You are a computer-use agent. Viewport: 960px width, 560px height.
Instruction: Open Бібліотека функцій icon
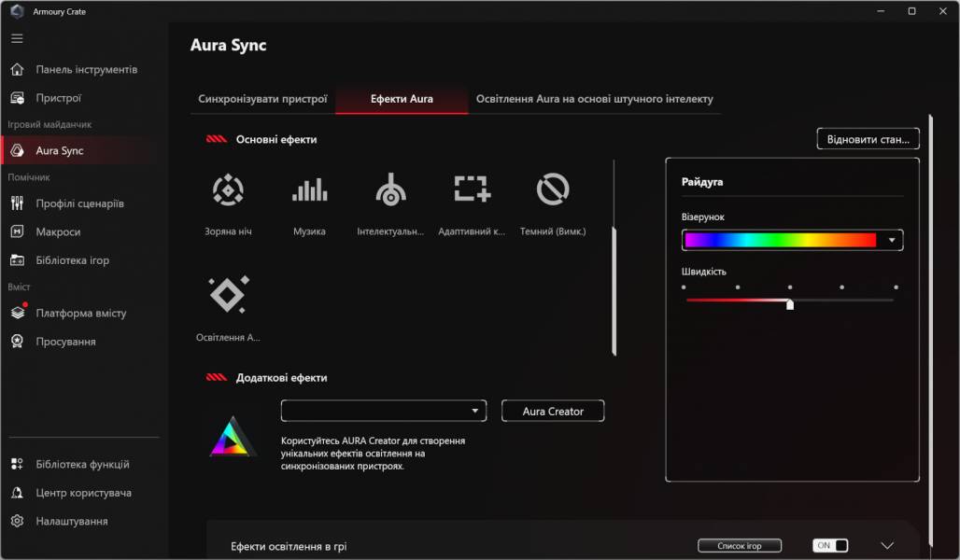click(x=17, y=464)
